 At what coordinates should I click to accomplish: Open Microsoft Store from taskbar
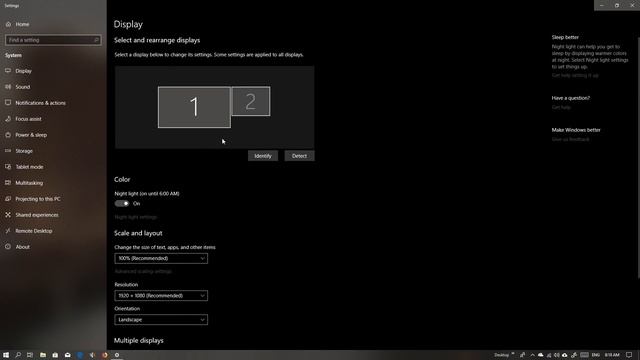point(55,355)
